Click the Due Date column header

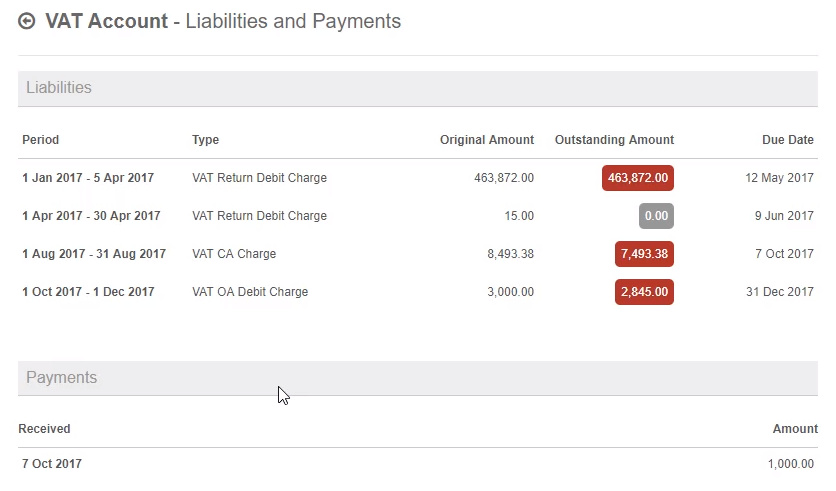787,140
